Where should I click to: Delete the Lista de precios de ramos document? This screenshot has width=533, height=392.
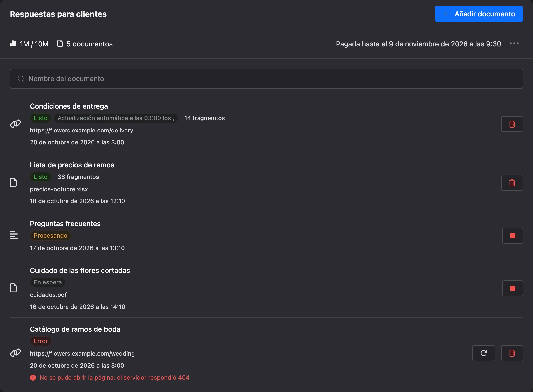(512, 183)
